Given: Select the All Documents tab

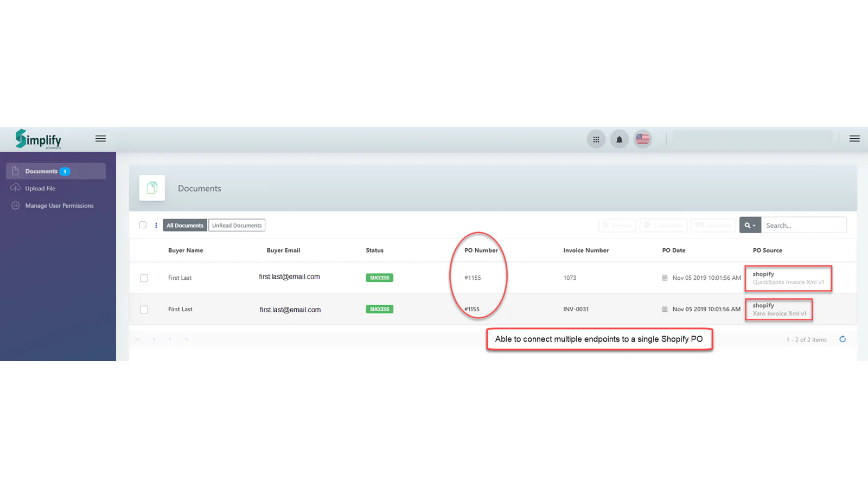Looking at the screenshot, I should [184, 224].
